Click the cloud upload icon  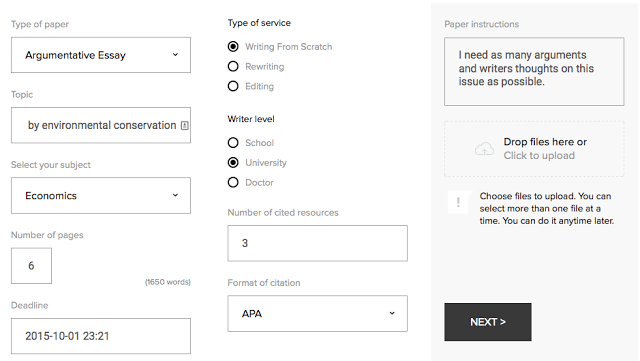click(484, 149)
